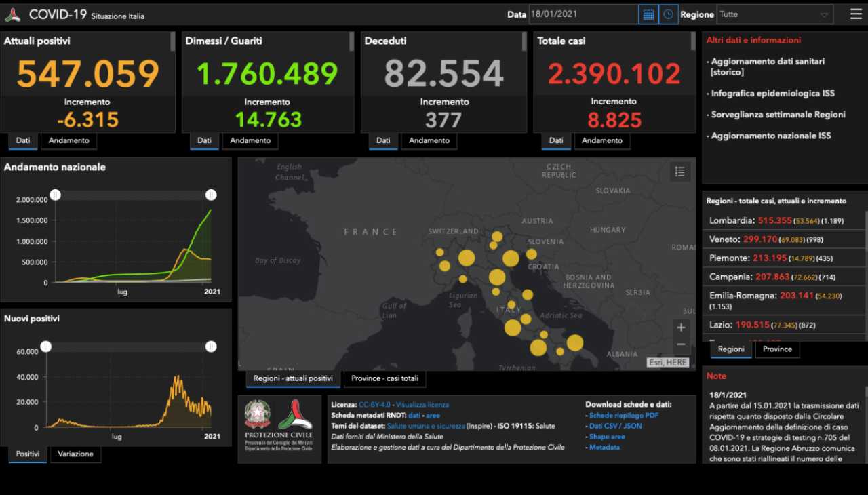Open Dati CSV / JSON download link
This screenshot has width=868, height=495.
(615, 426)
